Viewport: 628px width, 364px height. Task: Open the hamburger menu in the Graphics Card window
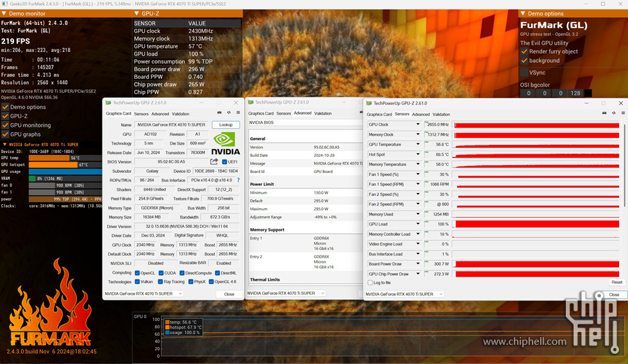[238, 113]
